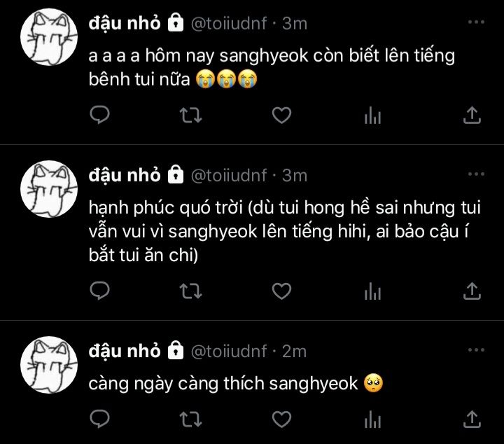Open @toiiudnf handle on the first tweet

(229, 24)
